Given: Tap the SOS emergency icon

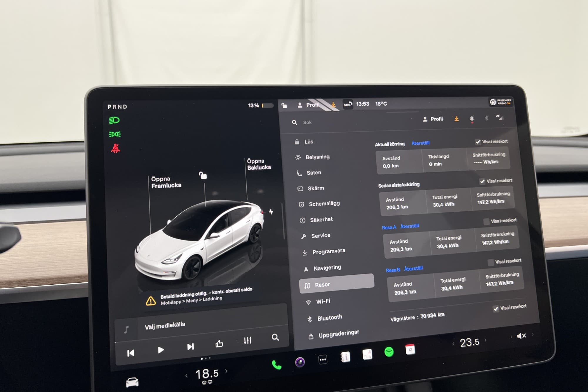Looking at the screenshot, I should (348, 104).
